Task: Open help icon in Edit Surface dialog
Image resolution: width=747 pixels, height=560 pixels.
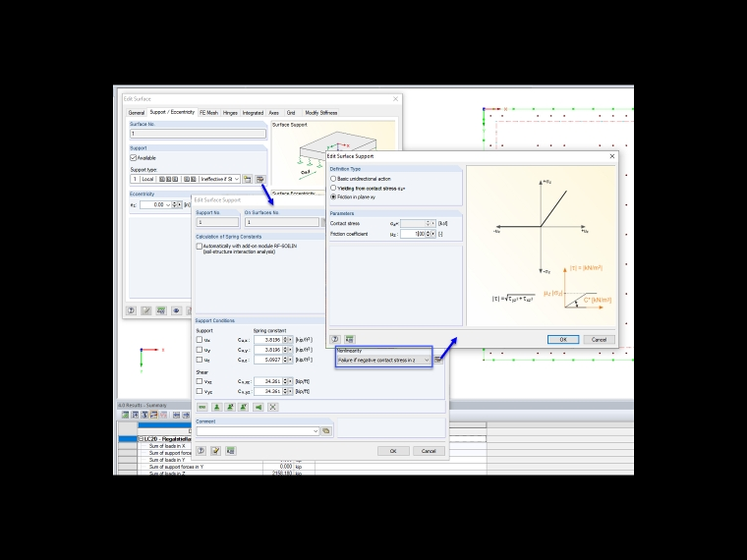Action: click(131, 310)
